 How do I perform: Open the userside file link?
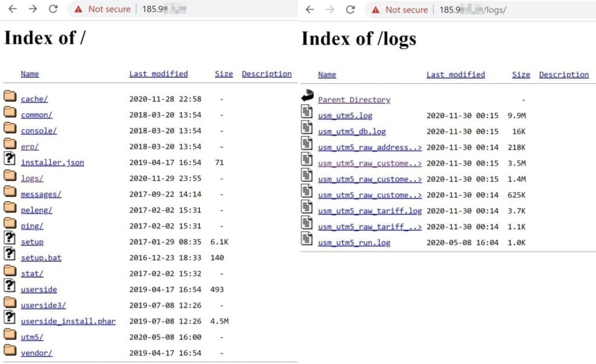pos(39,290)
